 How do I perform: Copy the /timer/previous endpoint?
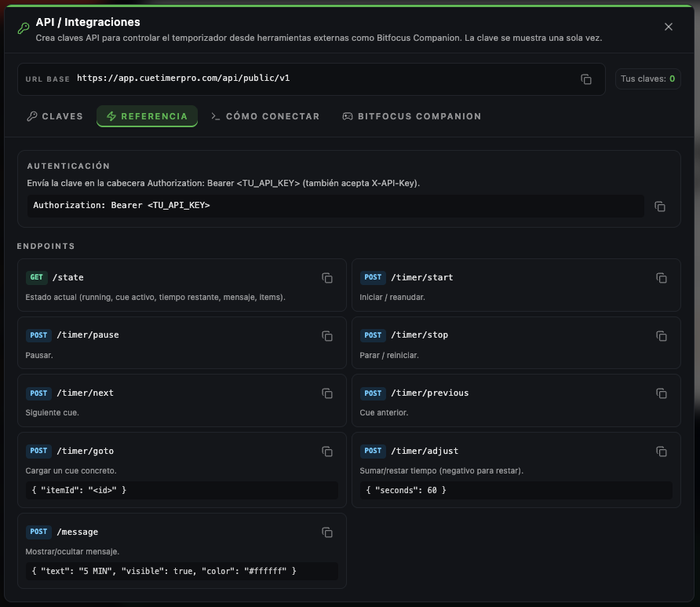click(662, 393)
